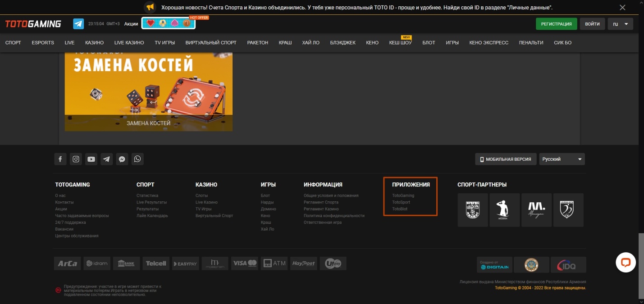
Task: Open Общие условия и положения link
Action: (331, 195)
